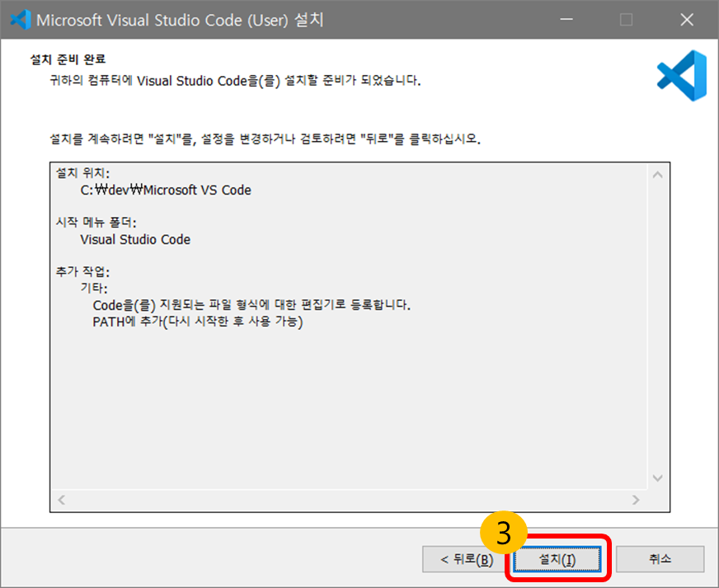This screenshot has width=719, height=588.
Task: Click the '설치 준비 완료' heading
Action: click(68, 59)
